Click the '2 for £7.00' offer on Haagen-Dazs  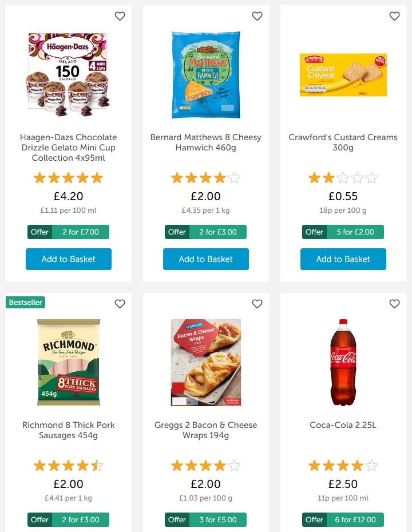coord(69,232)
